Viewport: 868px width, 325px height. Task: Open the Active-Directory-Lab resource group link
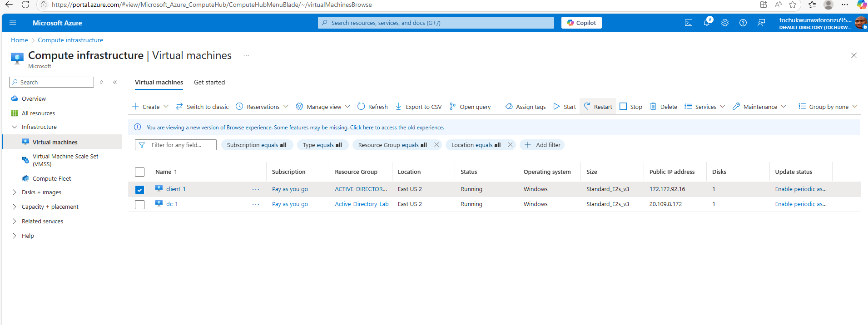pyautogui.click(x=362, y=204)
